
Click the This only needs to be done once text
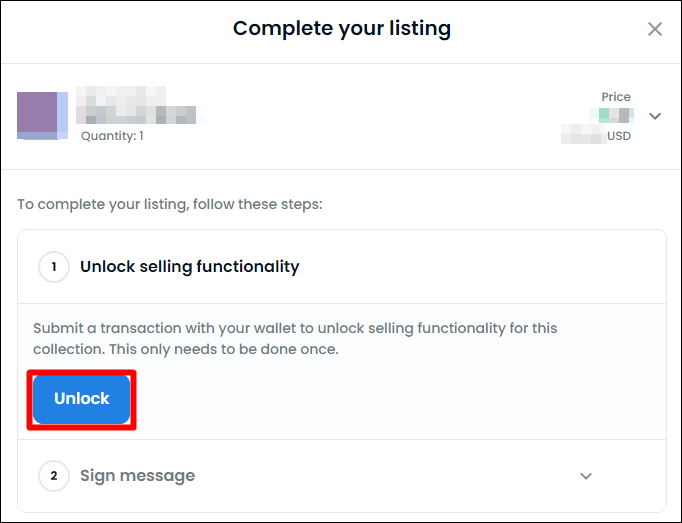(224, 349)
